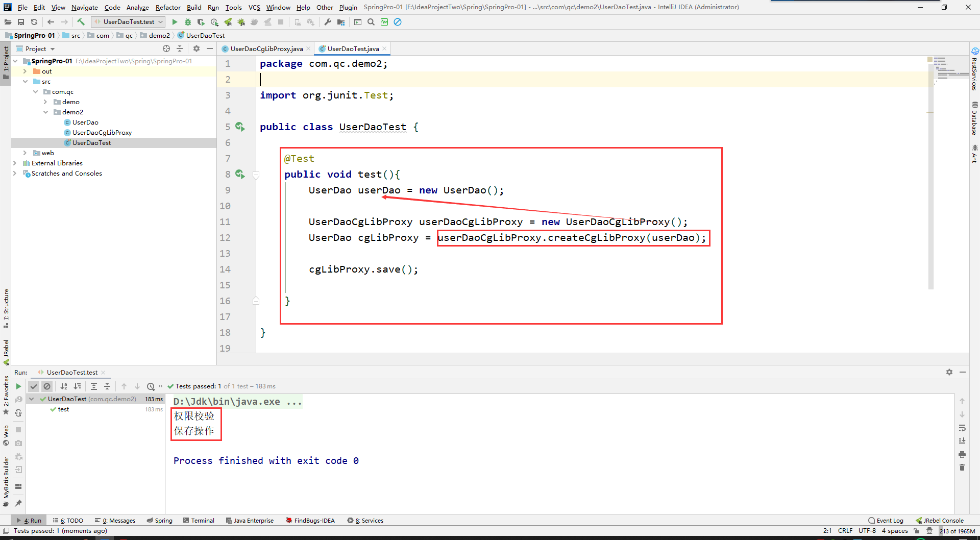
Task: Toggle Show Passed tests checkmark button
Action: click(x=34, y=386)
